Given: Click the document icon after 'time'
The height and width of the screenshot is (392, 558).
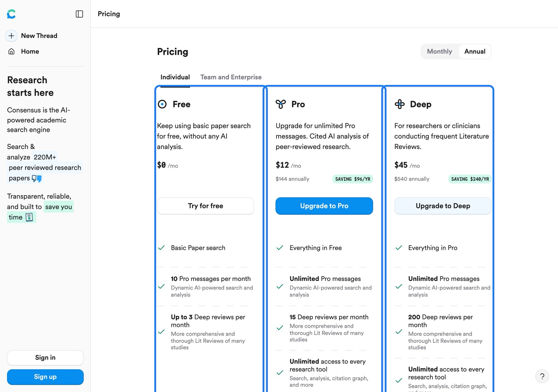Looking at the screenshot, I should tap(29, 217).
